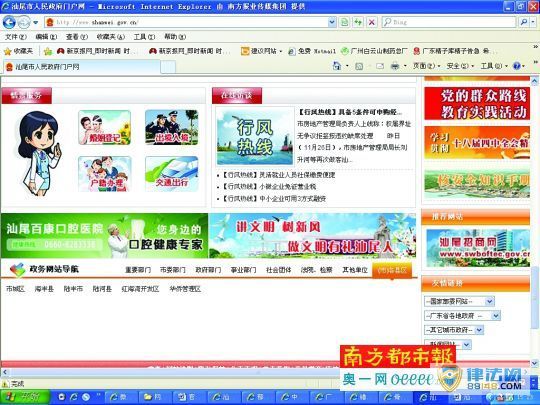Open the 广州白云山制药总厂 bookmark
This screenshot has width=540, height=405.
click(374, 51)
